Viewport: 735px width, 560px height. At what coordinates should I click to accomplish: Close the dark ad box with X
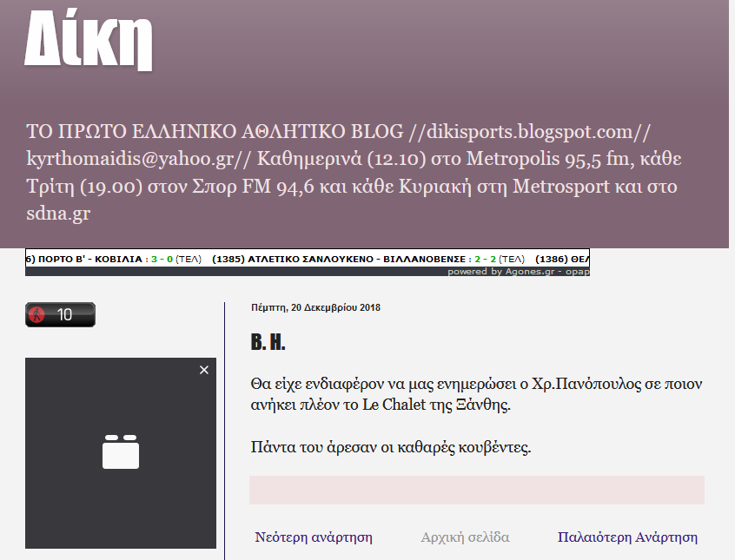pyautogui.click(x=204, y=370)
